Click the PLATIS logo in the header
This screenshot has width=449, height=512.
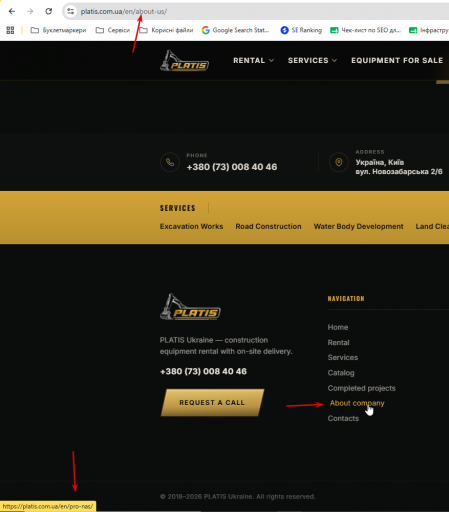tap(184, 61)
